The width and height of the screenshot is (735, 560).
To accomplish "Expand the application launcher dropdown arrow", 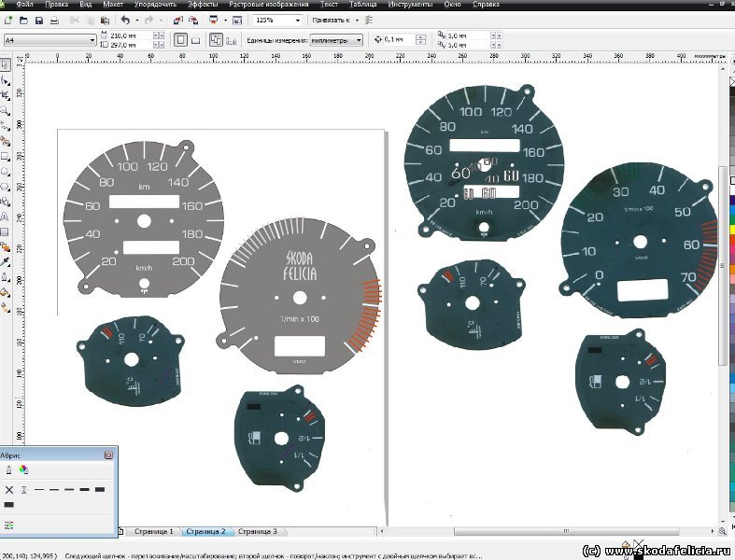I will (x=225, y=21).
